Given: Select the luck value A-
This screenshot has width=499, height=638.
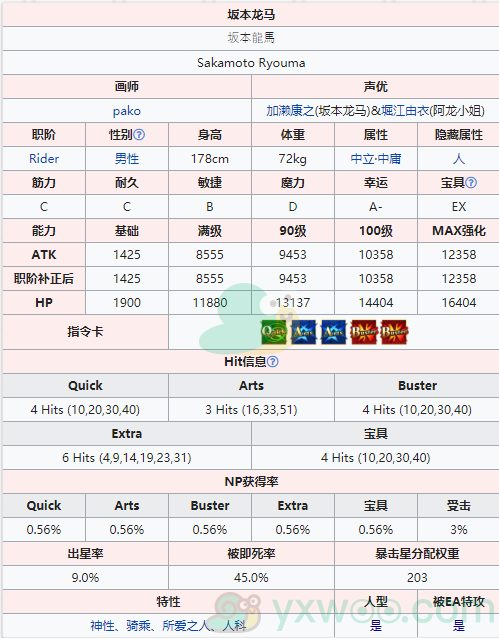Looking at the screenshot, I should (x=376, y=207).
